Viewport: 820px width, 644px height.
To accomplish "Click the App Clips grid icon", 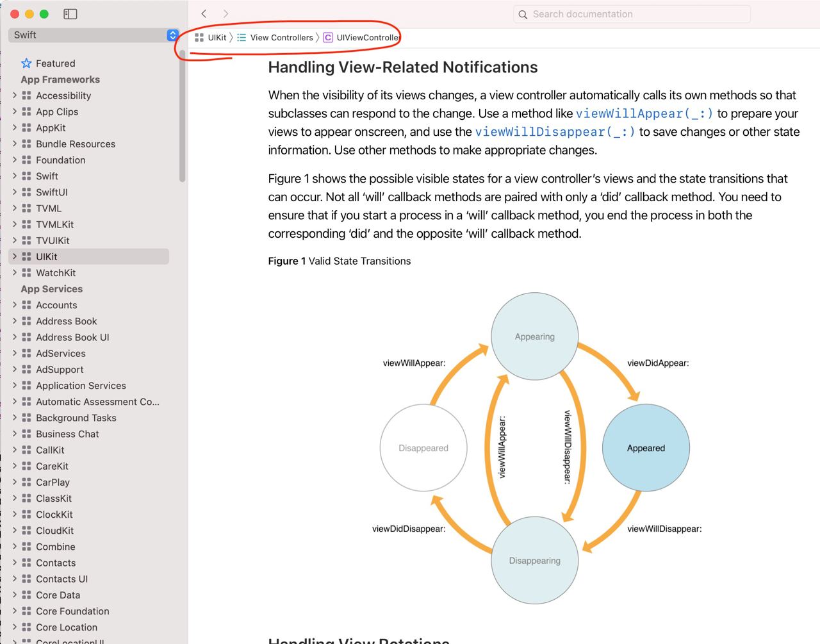I will point(26,111).
